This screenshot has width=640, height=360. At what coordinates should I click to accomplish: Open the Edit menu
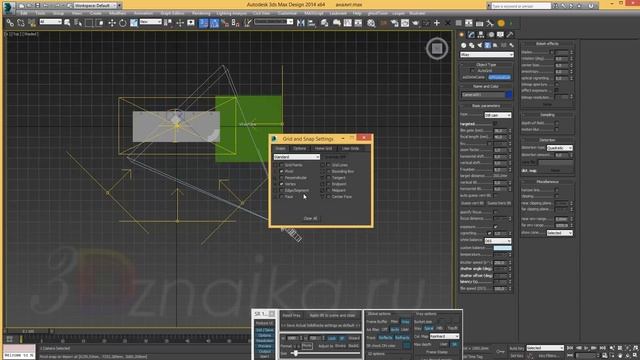pyautogui.click(x=24, y=13)
